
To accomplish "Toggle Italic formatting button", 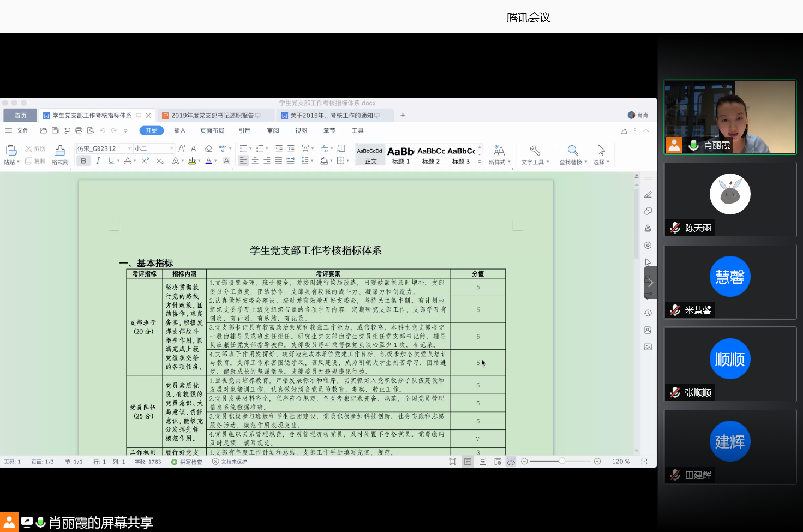I will pos(98,161).
